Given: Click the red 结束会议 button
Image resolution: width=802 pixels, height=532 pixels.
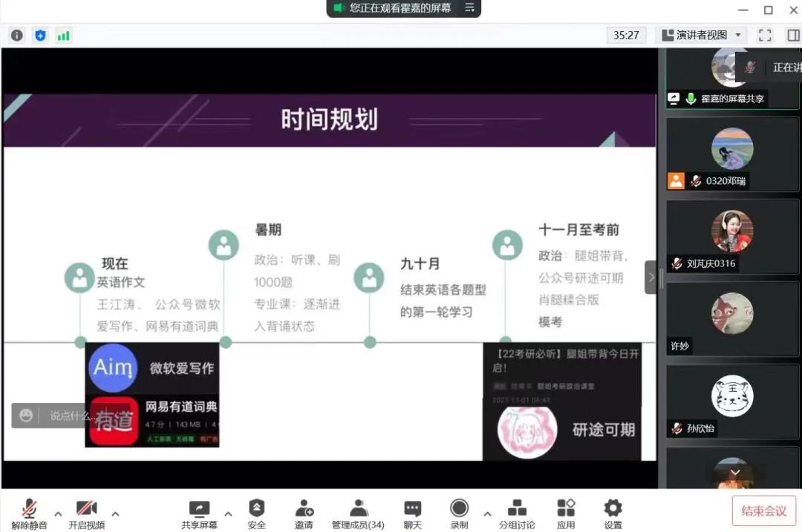Looking at the screenshot, I should [763, 510].
